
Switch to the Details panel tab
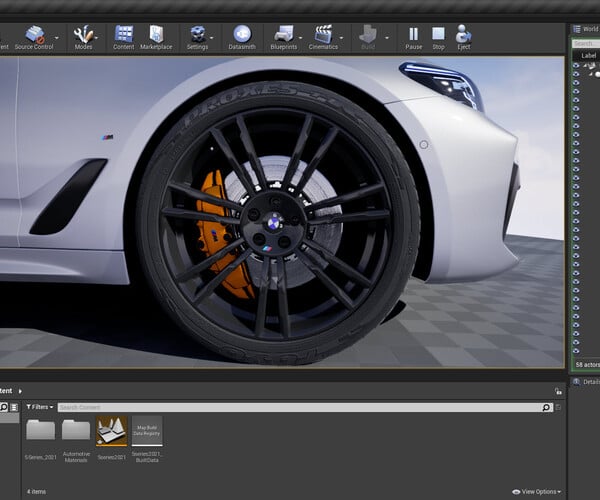pyautogui.click(x=586, y=382)
